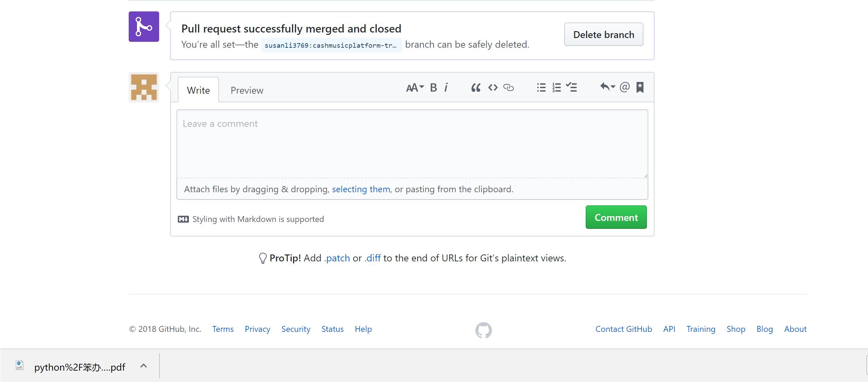
Task: Grab the comment box resize handle
Action: 645,176
